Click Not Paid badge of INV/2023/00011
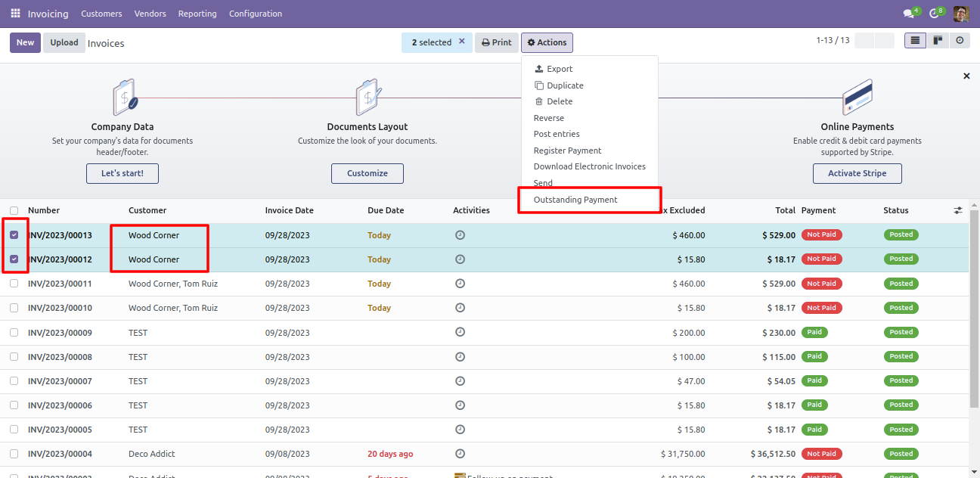 coord(822,284)
